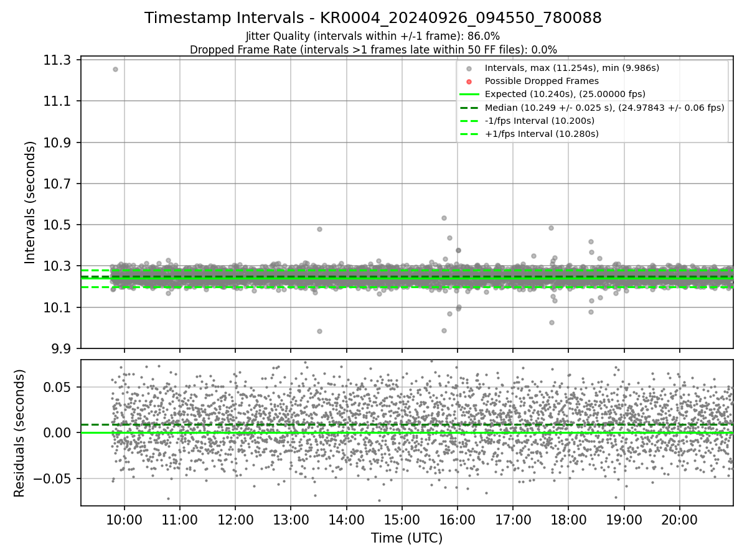Click the '12:00' time tick label
This screenshot has width=747, height=560.
click(x=235, y=520)
